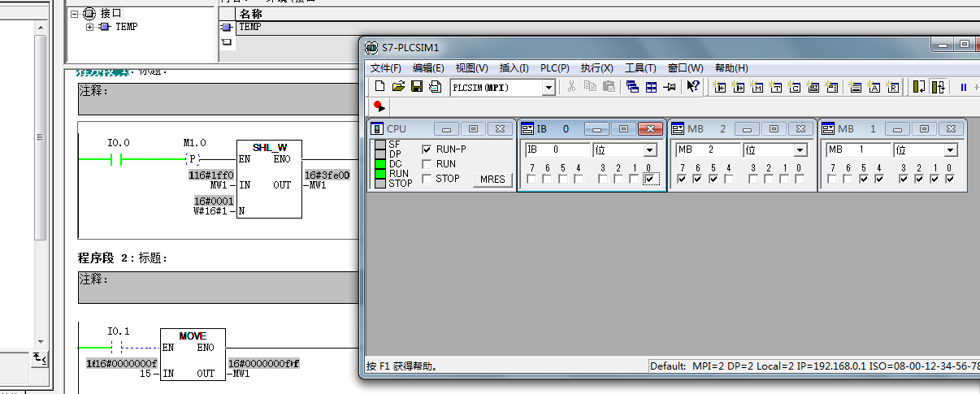This screenshot has width=980, height=394.
Task: Toggle bit 5 of MB 1
Action: point(863,179)
